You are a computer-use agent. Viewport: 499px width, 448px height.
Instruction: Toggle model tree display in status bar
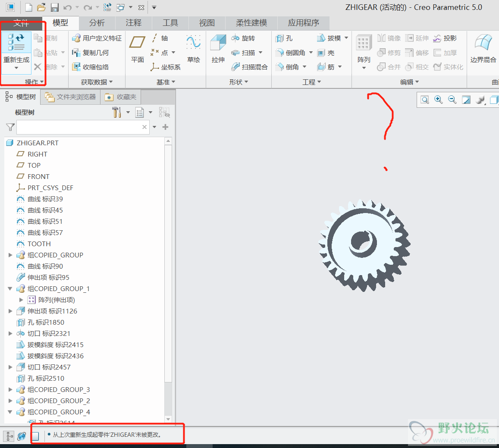[8, 436]
